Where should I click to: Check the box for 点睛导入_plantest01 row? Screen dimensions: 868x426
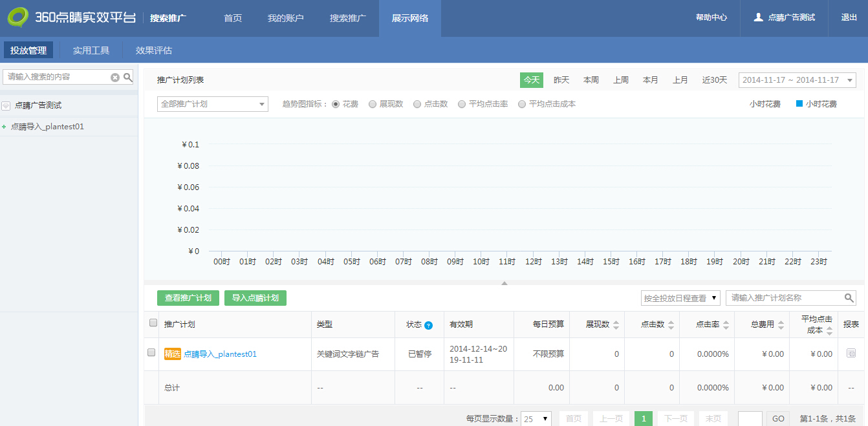pos(151,353)
